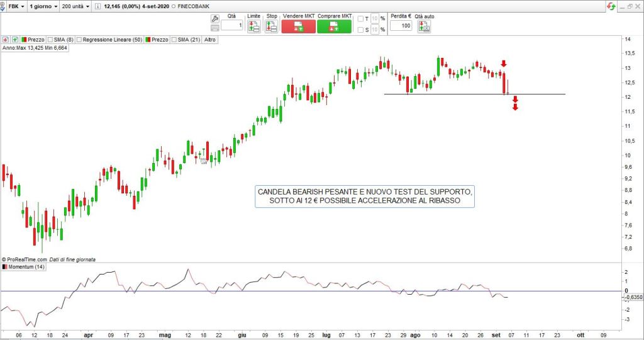Open the on-screen keyboard icon

(215, 28)
